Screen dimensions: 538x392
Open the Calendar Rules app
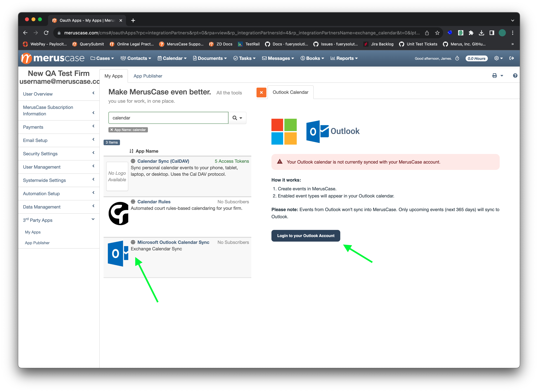[154, 202]
